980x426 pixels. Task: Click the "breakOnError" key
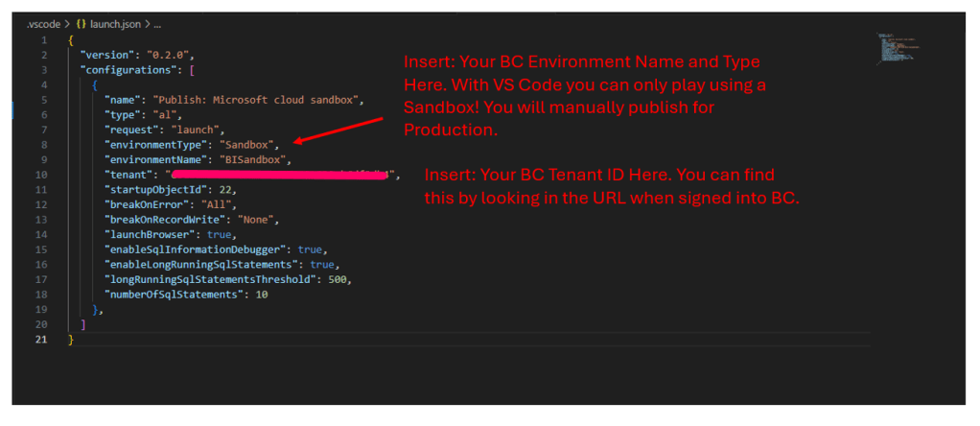tap(147, 205)
